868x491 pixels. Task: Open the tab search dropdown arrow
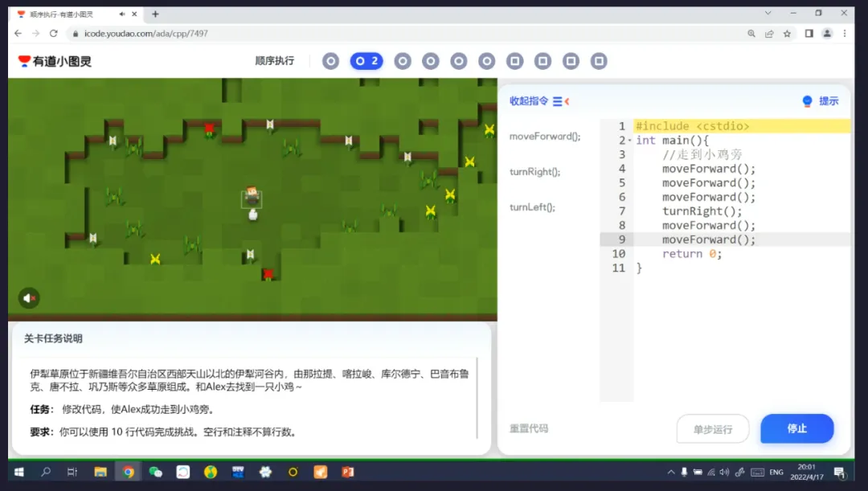click(768, 14)
